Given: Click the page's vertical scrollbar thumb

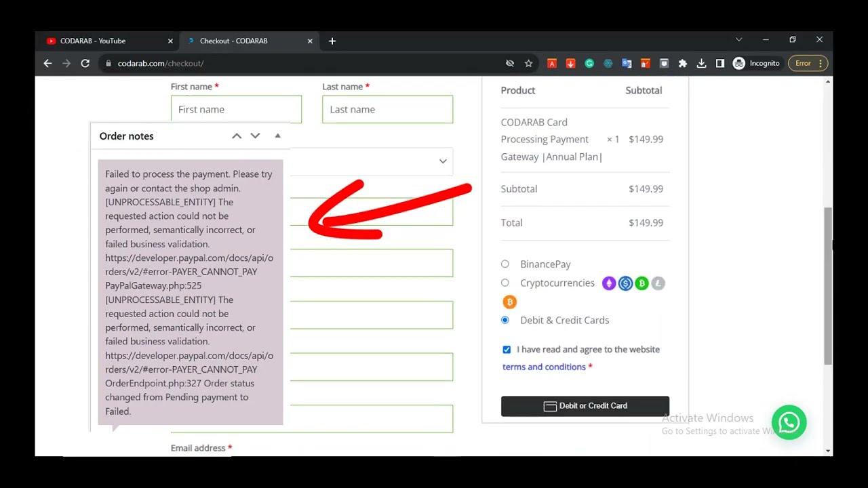Looking at the screenshot, I should pos(828,286).
